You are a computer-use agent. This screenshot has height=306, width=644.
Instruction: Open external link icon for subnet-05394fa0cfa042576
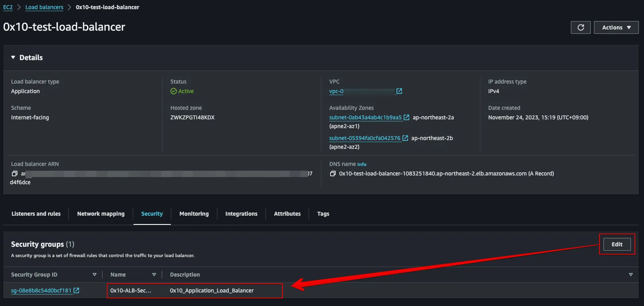[x=405, y=138]
